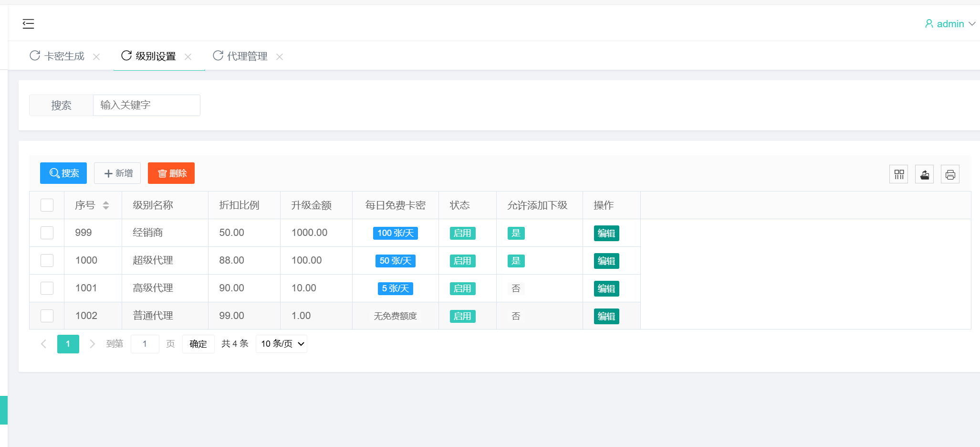The image size is (980, 447).
Task: Collapse the sidebar with the menu fold icon
Action: click(x=28, y=23)
